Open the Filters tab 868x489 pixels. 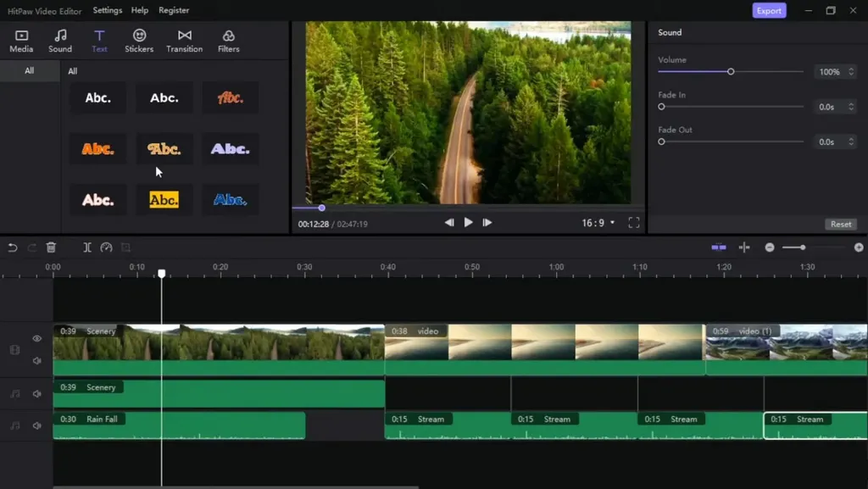coord(229,42)
